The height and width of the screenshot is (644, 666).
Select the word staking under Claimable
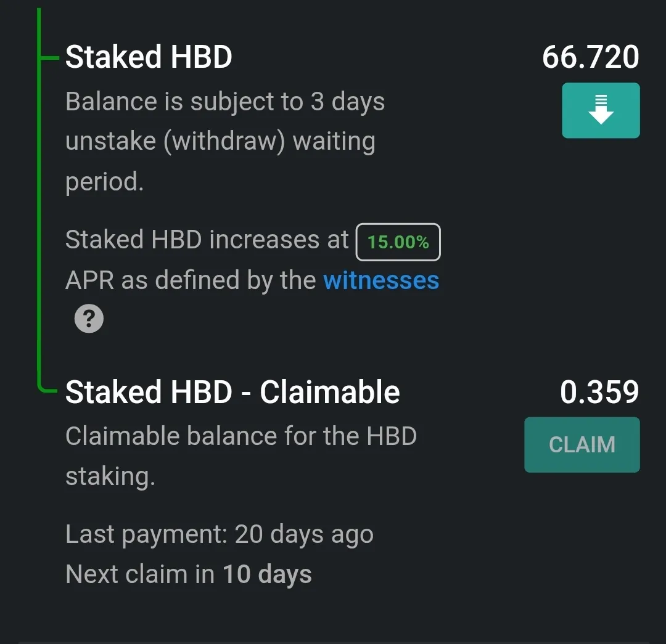pyautogui.click(x=110, y=477)
